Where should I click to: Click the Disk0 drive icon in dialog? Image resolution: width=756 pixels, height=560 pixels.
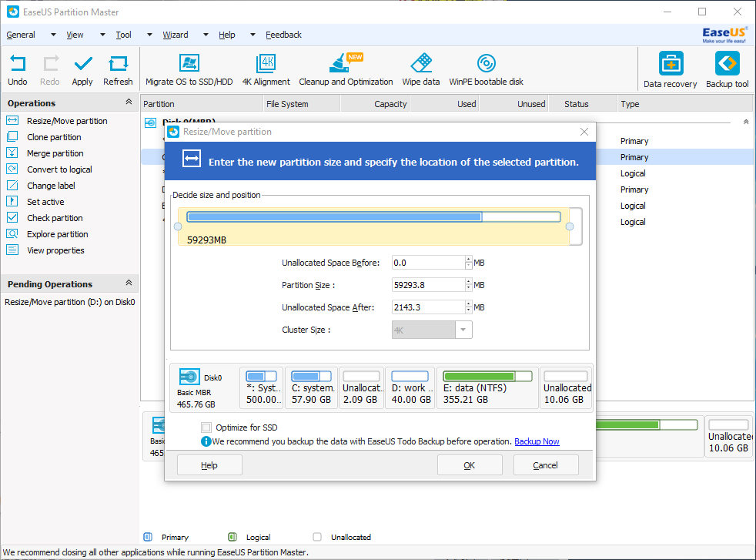pos(189,377)
